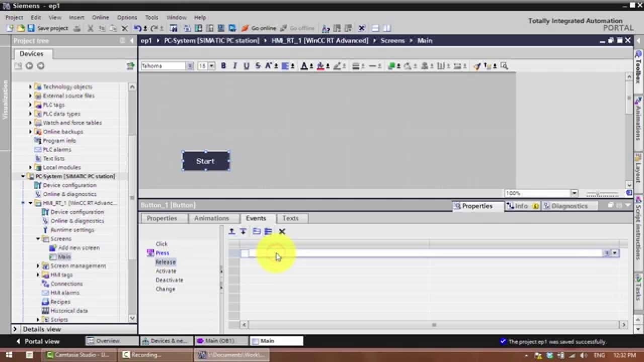
Task: Open the Online menu
Action: point(100,17)
